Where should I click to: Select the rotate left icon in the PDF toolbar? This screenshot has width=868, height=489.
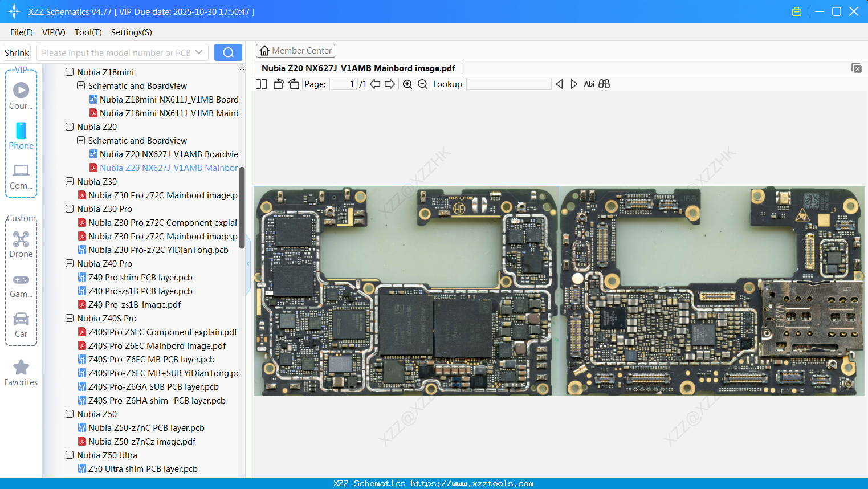(x=278, y=84)
